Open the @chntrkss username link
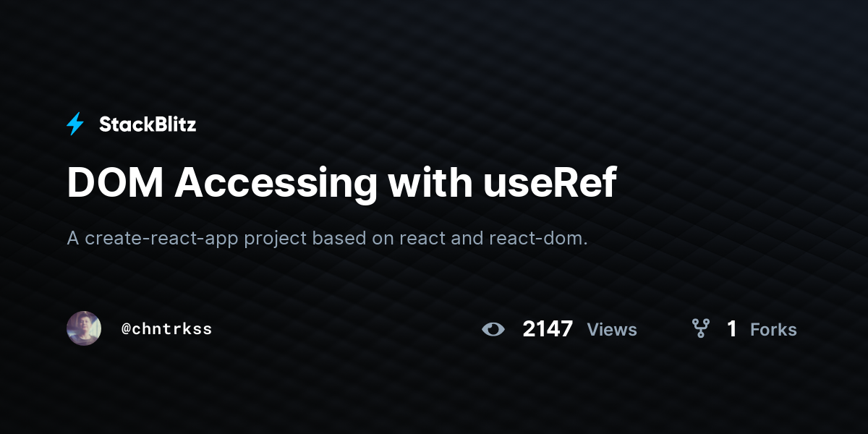Screen dimensions: 868x434 pyautogui.click(x=167, y=329)
